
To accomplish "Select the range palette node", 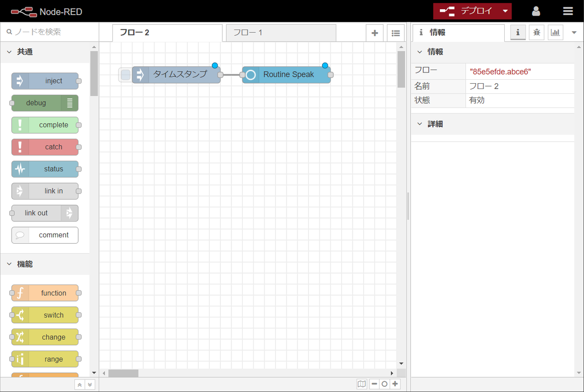I will click(x=45, y=359).
